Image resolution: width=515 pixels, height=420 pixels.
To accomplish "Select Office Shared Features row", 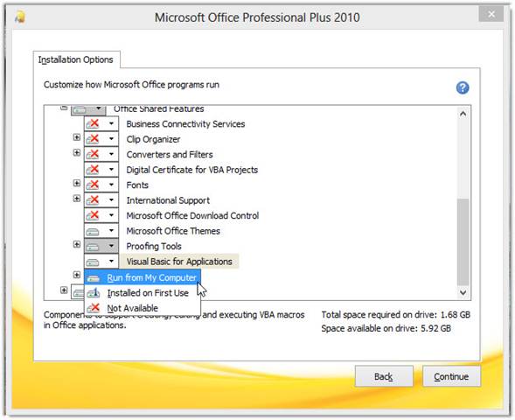I will click(158, 109).
